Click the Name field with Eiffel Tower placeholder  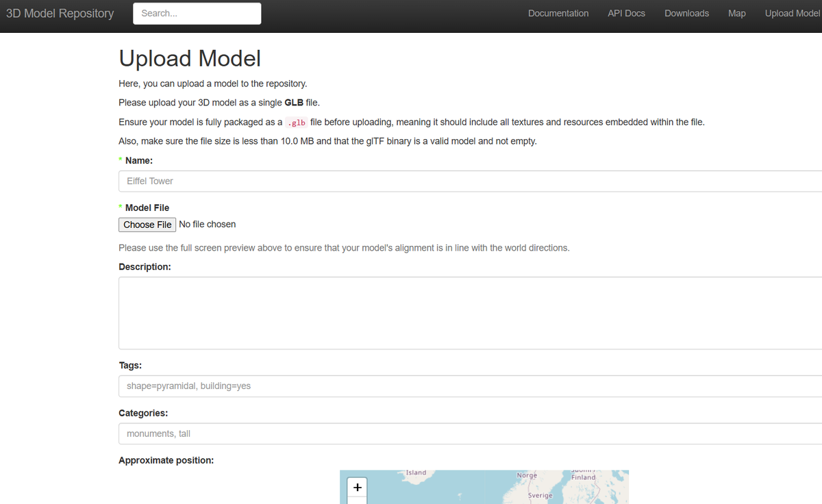tap(470, 181)
